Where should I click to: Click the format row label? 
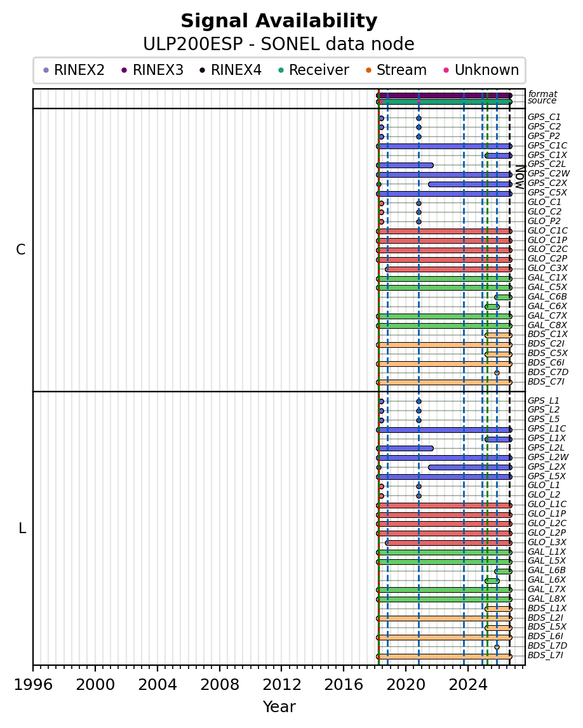click(x=542, y=94)
